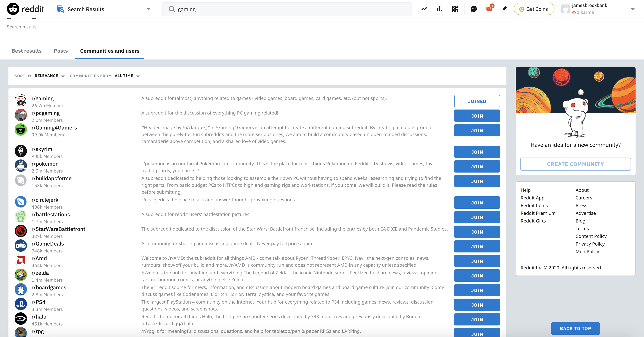Select the Communities and Users tab
Image resolution: width=644 pixels, height=337 pixels.
110,51
